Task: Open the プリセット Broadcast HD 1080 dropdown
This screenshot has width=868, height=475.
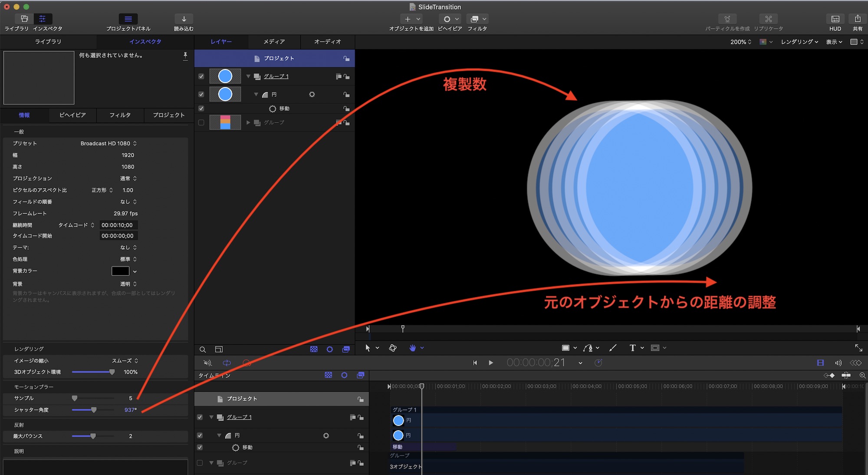Action: tap(108, 144)
